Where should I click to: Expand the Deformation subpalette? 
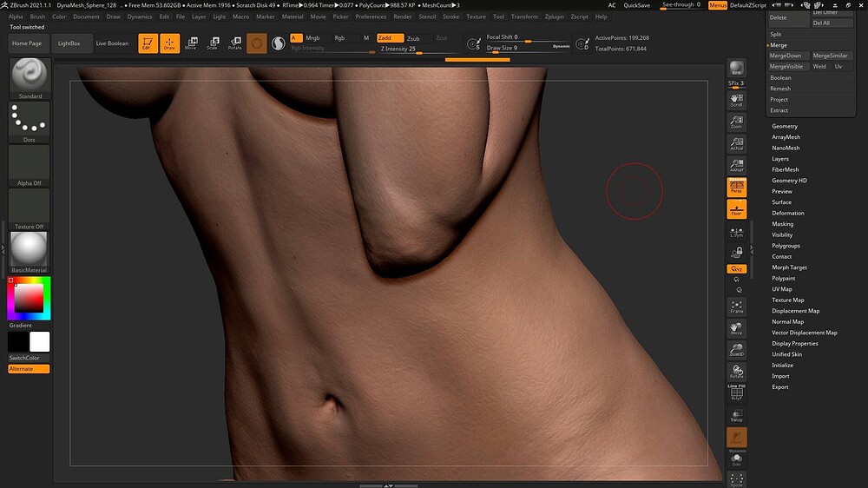[x=788, y=214]
